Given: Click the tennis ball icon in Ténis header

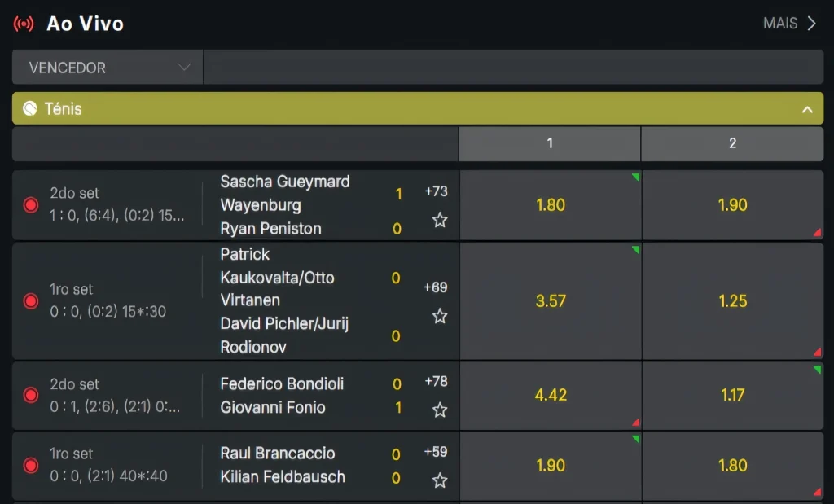Looking at the screenshot, I should click(30, 108).
